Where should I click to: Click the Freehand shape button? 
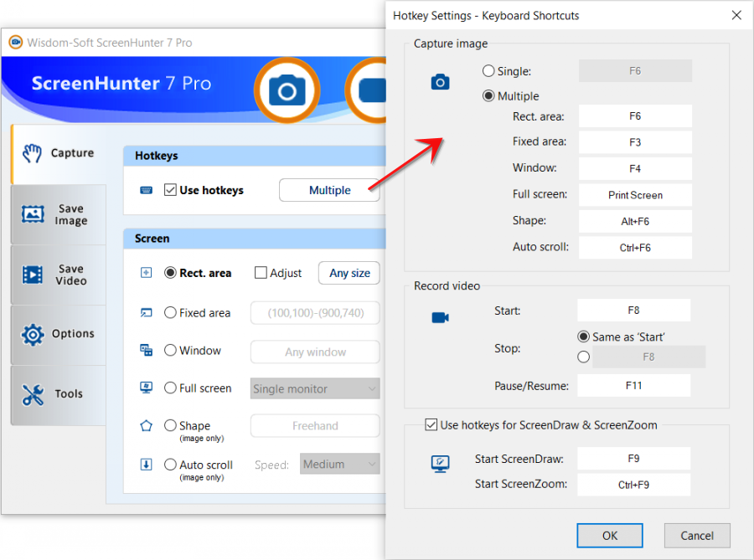click(x=315, y=425)
